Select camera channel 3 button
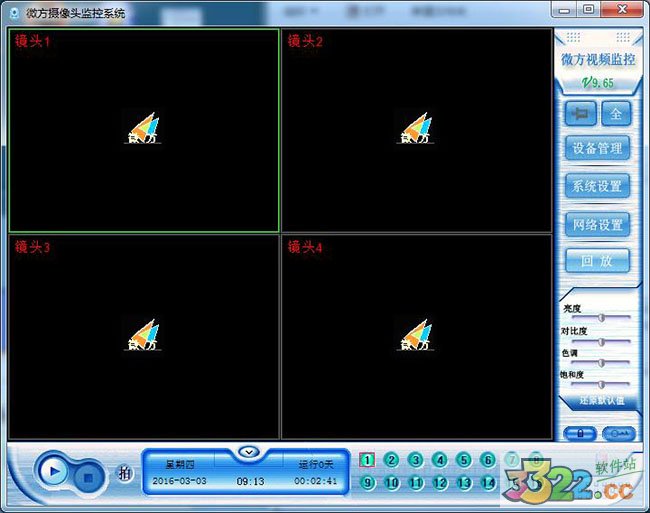Screen dimensions: 650x513 (415, 460)
